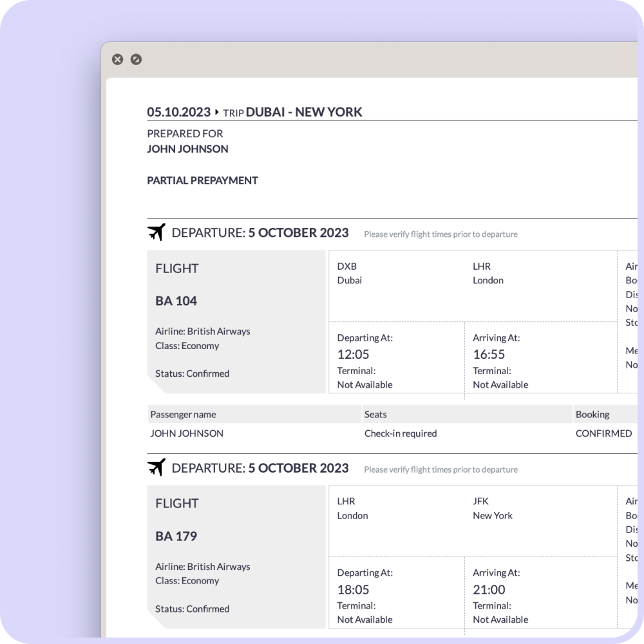Viewport: 644px width, 644px height.
Task: Click the PARTIAL PREPAYMENT label
Action: pyautogui.click(x=202, y=180)
